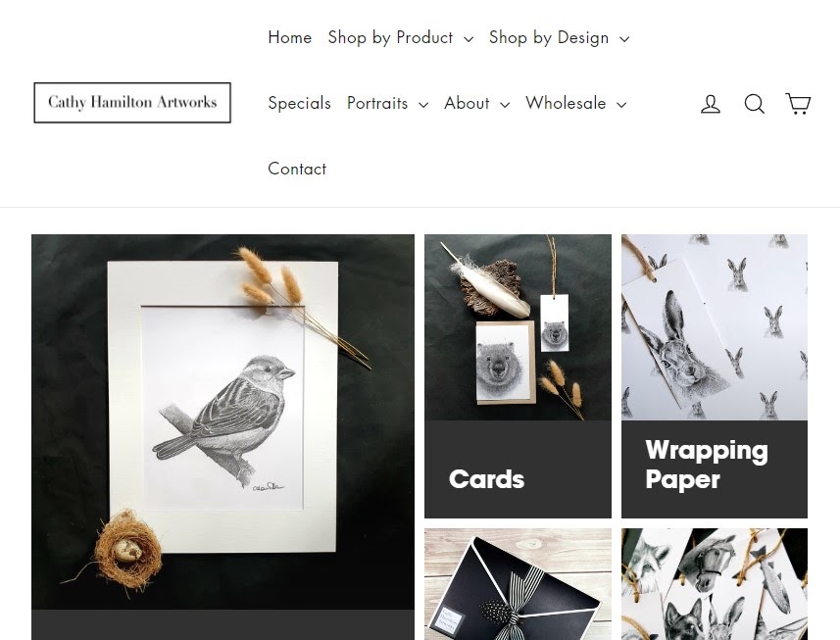
Task: Expand the Shop by Product dropdown
Action: click(400, 37)
